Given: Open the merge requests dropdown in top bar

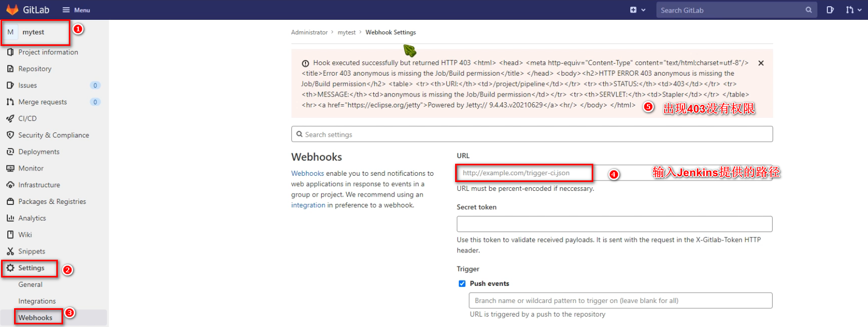Looking at the screenshot, I should click(x=853, y=10).
